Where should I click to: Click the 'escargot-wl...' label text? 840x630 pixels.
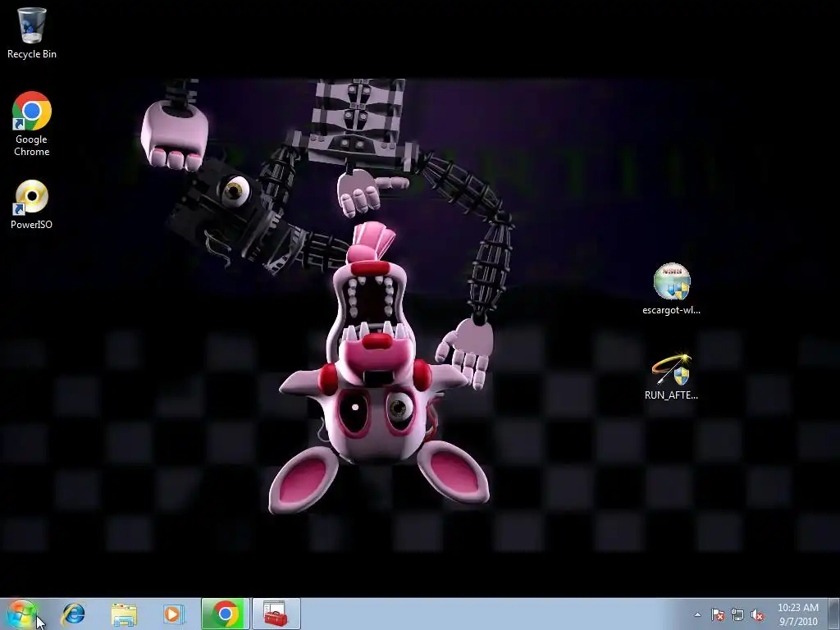[671, 309]
